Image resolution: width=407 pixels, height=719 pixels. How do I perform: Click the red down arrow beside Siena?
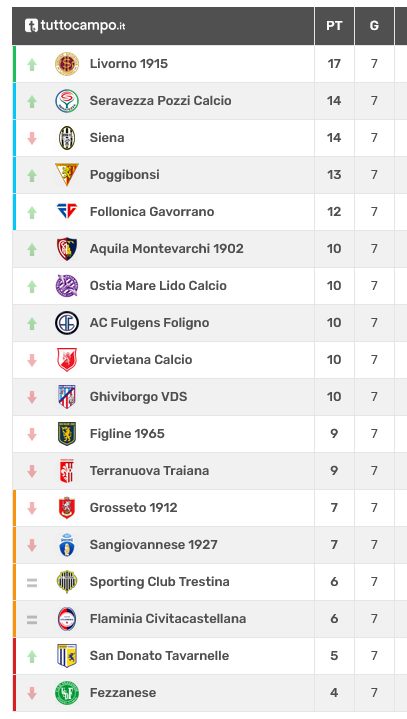[x=32, y=138]
